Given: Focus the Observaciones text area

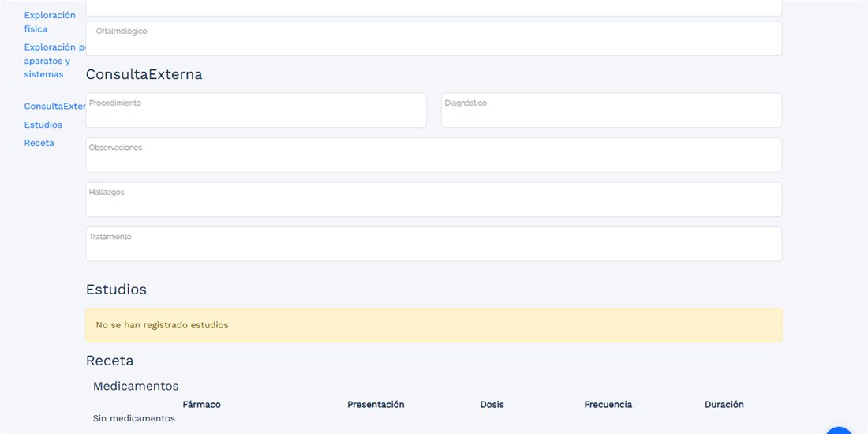Looking at the screenshot, I should [x=433, y=155].
